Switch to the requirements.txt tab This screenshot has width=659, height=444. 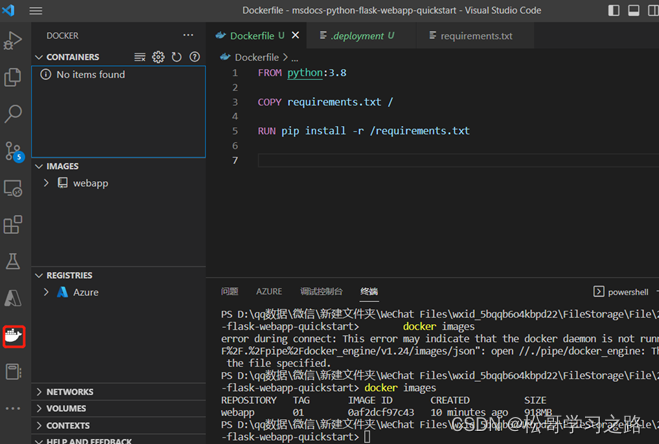pyautogui.click(x=475, y=36)
